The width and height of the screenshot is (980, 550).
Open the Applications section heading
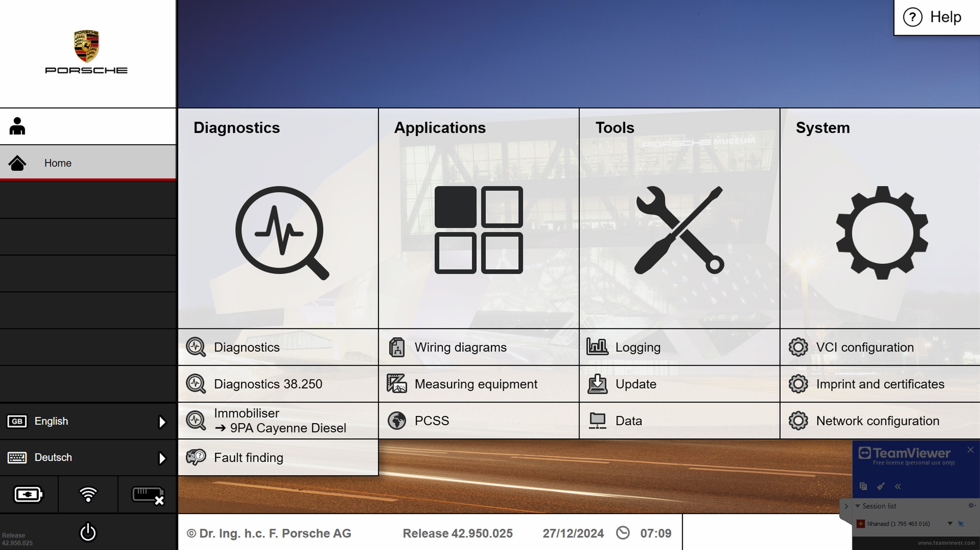tap(440, 128)
